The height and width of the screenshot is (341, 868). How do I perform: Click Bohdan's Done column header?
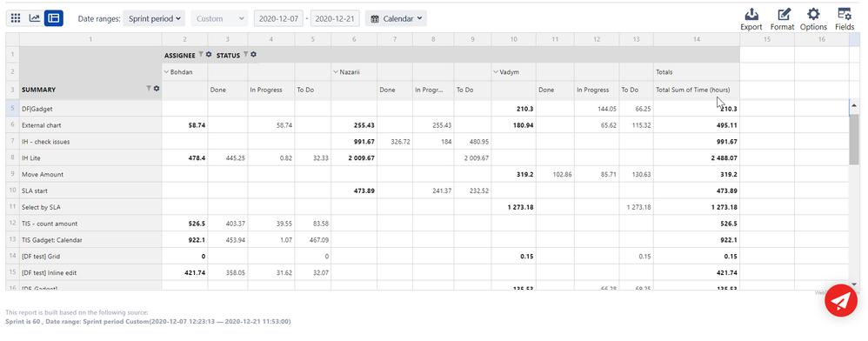click(x=228, y=90)
